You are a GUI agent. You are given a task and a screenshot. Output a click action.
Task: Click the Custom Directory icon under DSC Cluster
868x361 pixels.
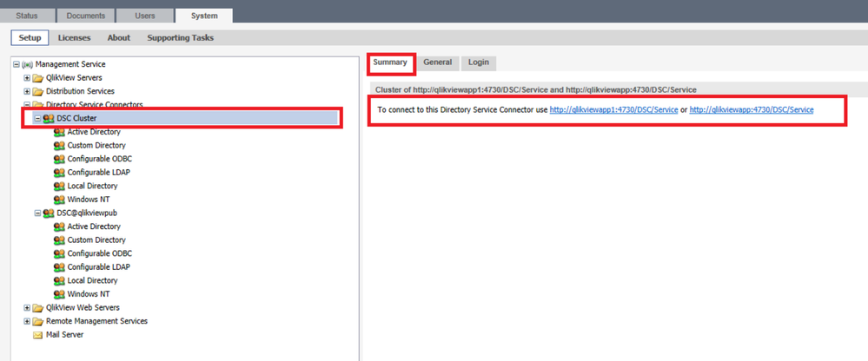click(59, 146)
